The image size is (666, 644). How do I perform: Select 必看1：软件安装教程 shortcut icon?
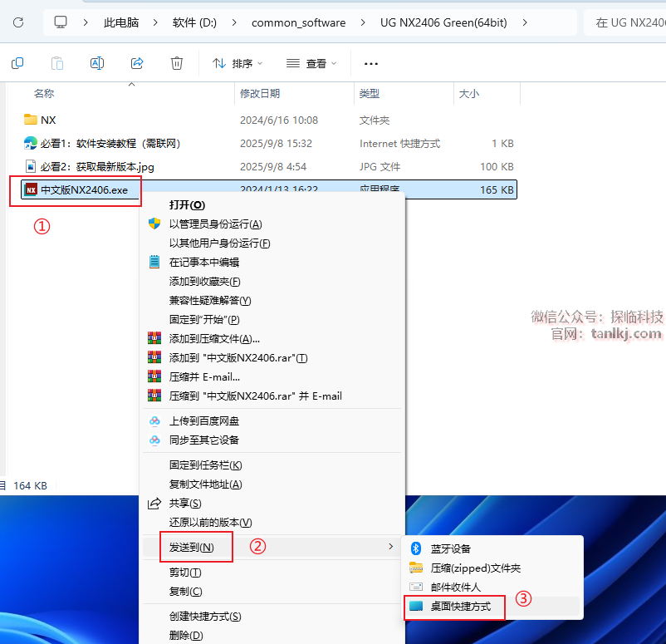(x=31, y=143)
